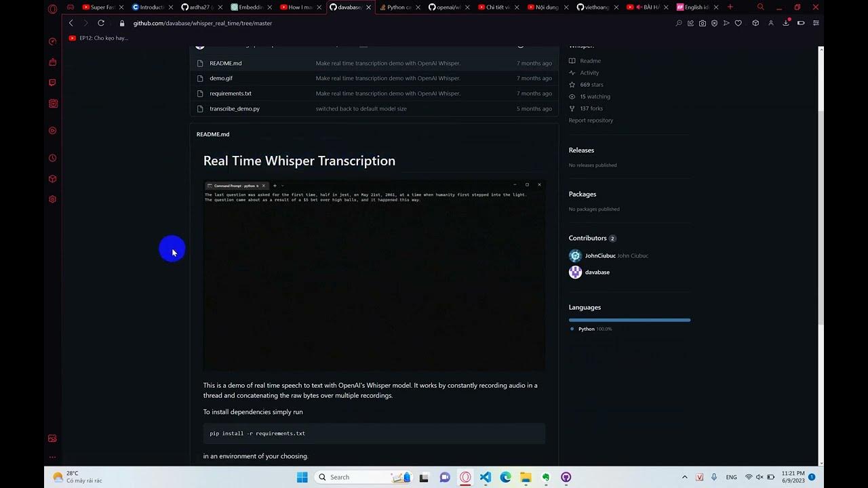Open the File Explorer taskbar icon

tap(526, 477)
